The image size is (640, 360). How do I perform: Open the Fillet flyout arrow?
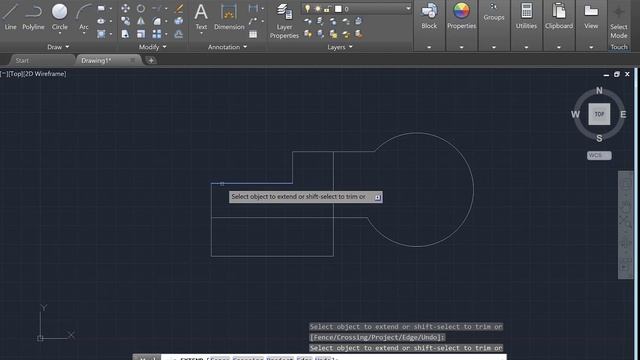[166, 21]
